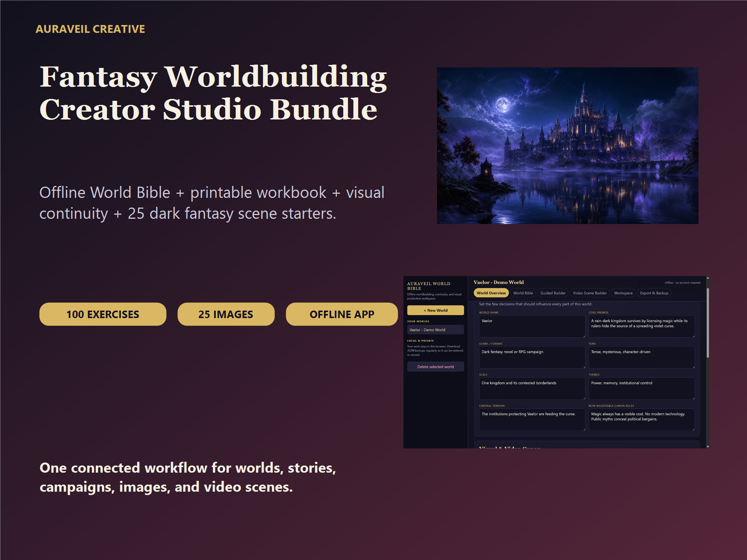Grab the Canon Rules textarea resize handle
This screenshot has height=560, width=747.
click(693, 429)
